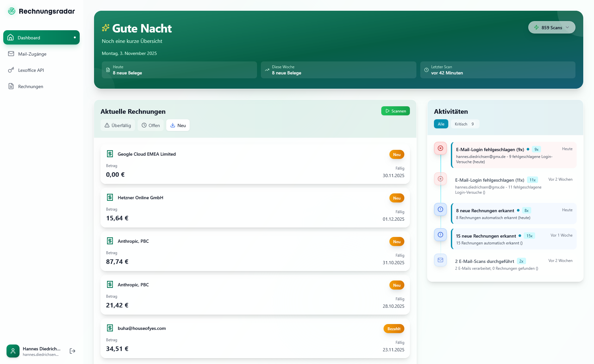
Task: Filter invoices by Überfällig
Action: [x=118, y=125]
